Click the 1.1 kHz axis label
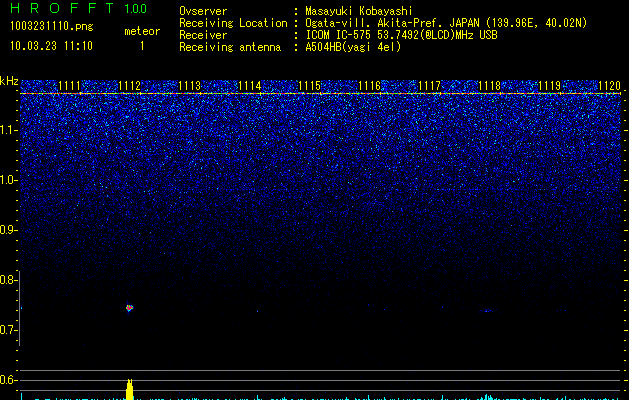The width and height of the screenshot is (629, 400). (8, 130)
